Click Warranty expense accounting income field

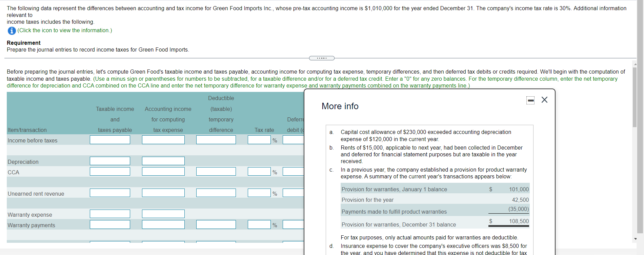click(163, 214)
